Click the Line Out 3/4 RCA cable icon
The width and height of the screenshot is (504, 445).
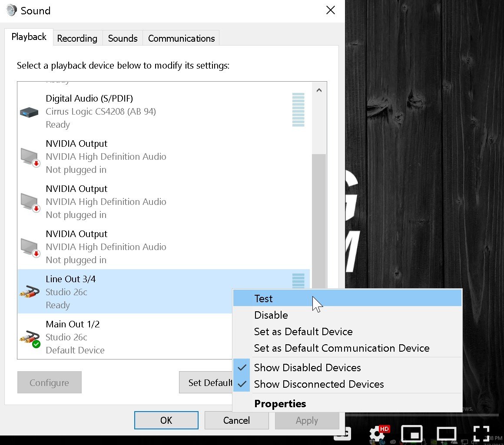(x=30, y=292)
